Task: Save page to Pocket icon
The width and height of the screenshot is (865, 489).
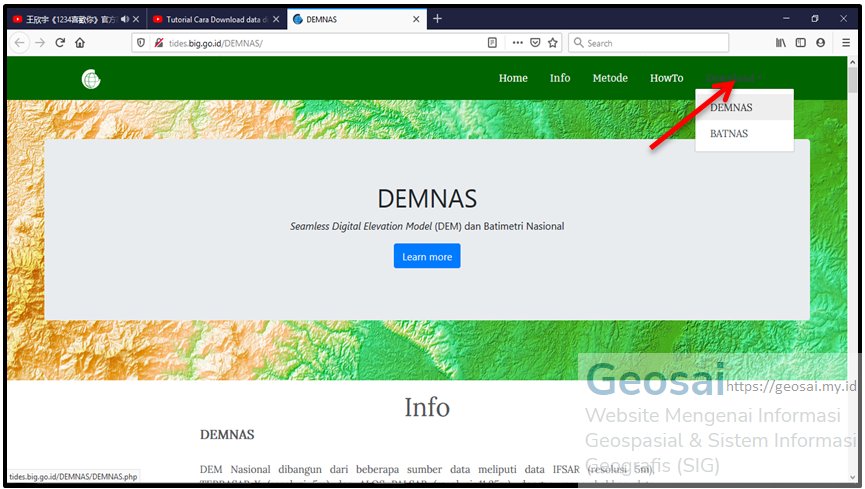Action: tap(535, 42)
